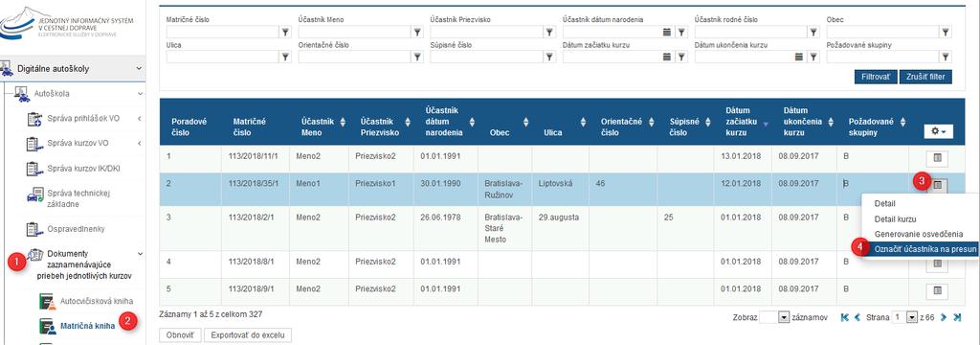Click filter funnel for Účastník dátum narodenia
The height and width of the screenshot is (345, 980).
(x=681, y=33)
